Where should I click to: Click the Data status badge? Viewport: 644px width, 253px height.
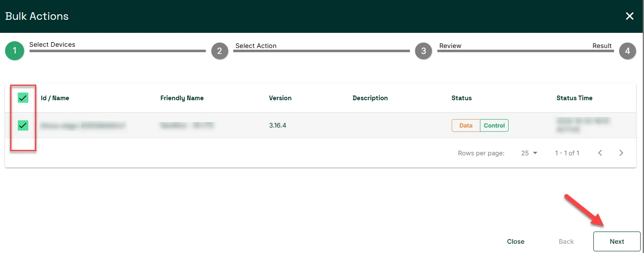(466, 125)
